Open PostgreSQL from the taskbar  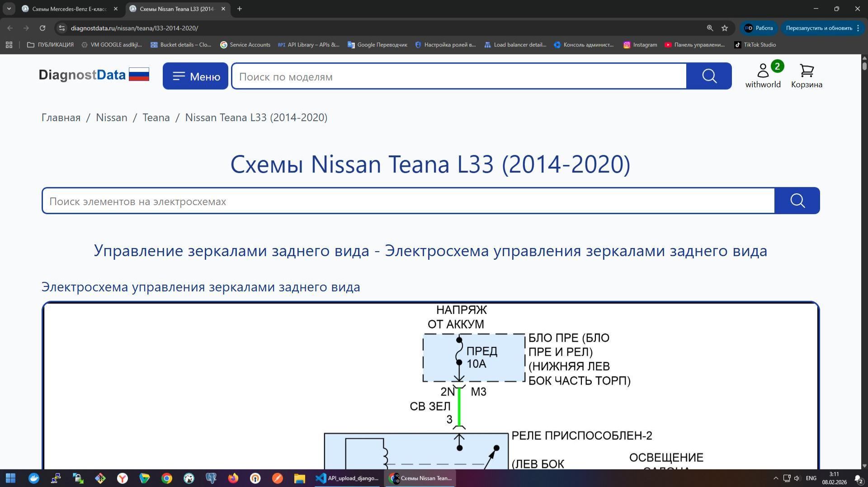pyautogui.click(x=211, y=478)
